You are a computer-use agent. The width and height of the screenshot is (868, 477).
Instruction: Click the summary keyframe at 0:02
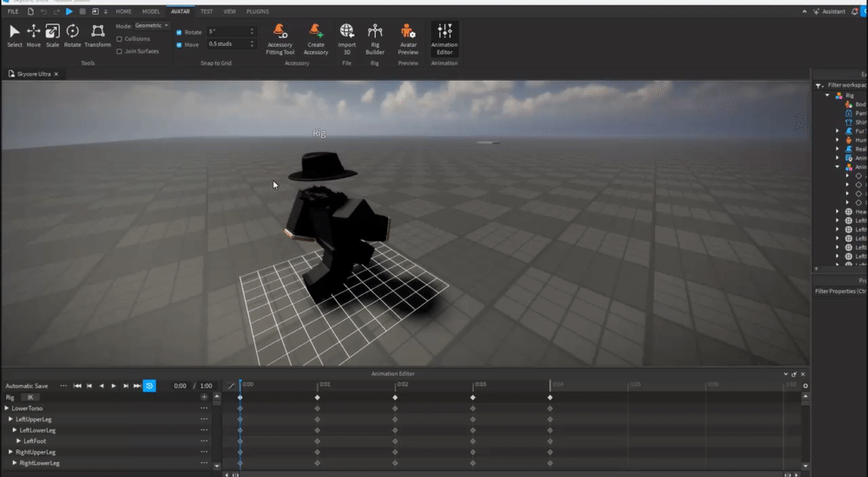tap(395, 397)
